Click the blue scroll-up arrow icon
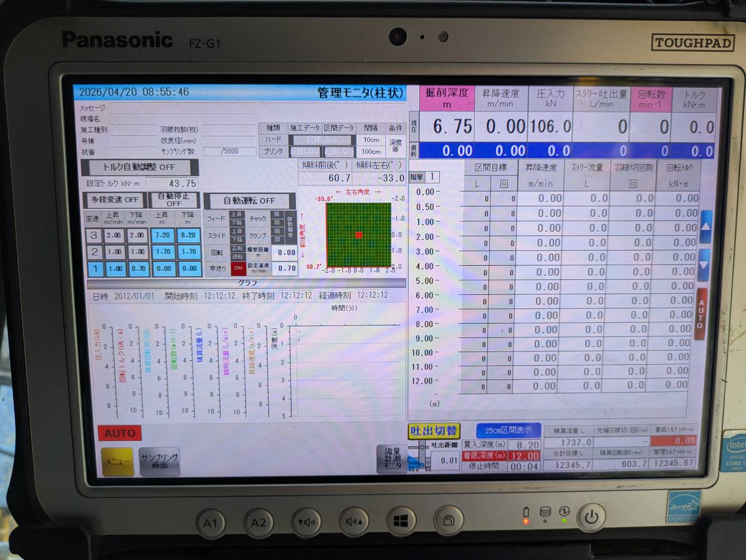Viewport: 746px width, 560px height. click(705, 227)
